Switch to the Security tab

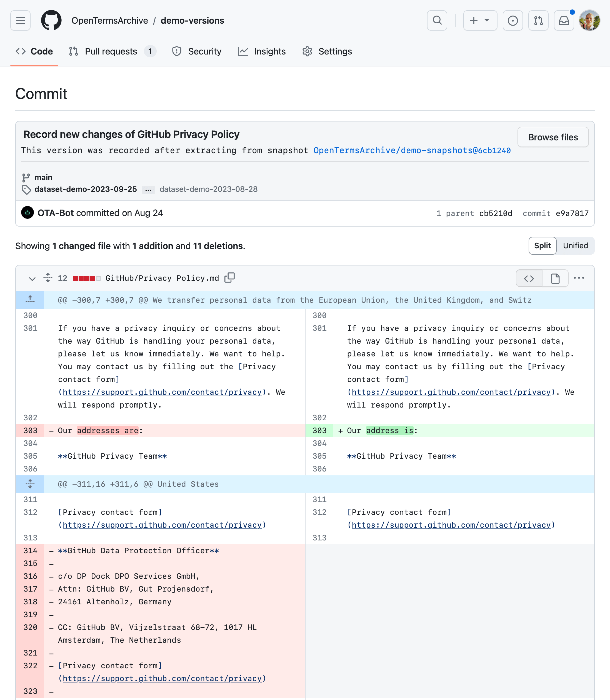coord(197,51)
